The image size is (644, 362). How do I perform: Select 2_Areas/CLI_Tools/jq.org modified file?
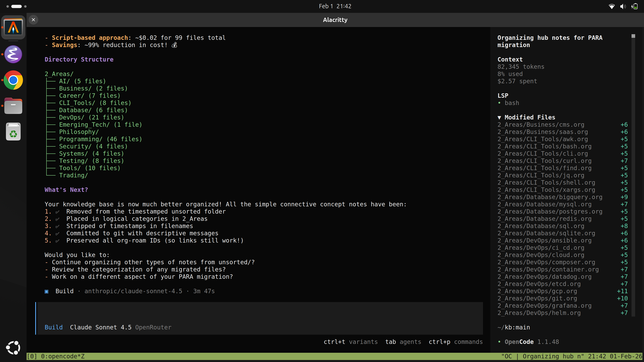coord(562,175)
